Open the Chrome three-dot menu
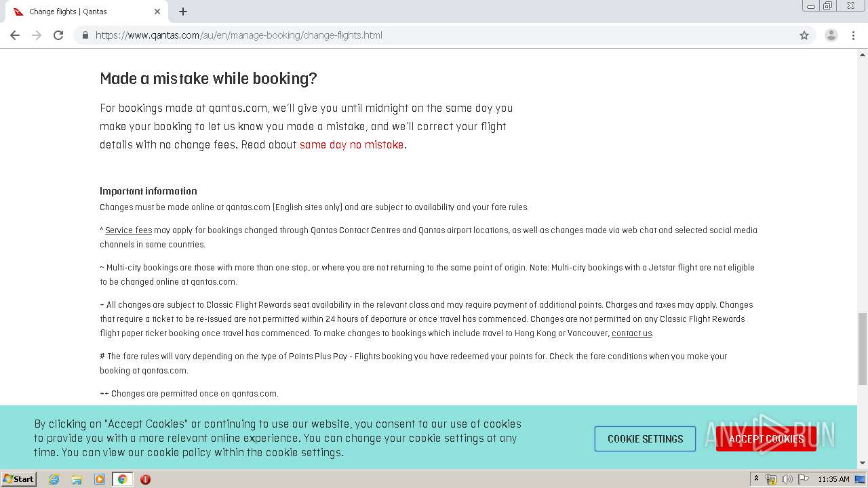This screenshot has width=868, height=488. pyautogui.click(x=853, y=35)
